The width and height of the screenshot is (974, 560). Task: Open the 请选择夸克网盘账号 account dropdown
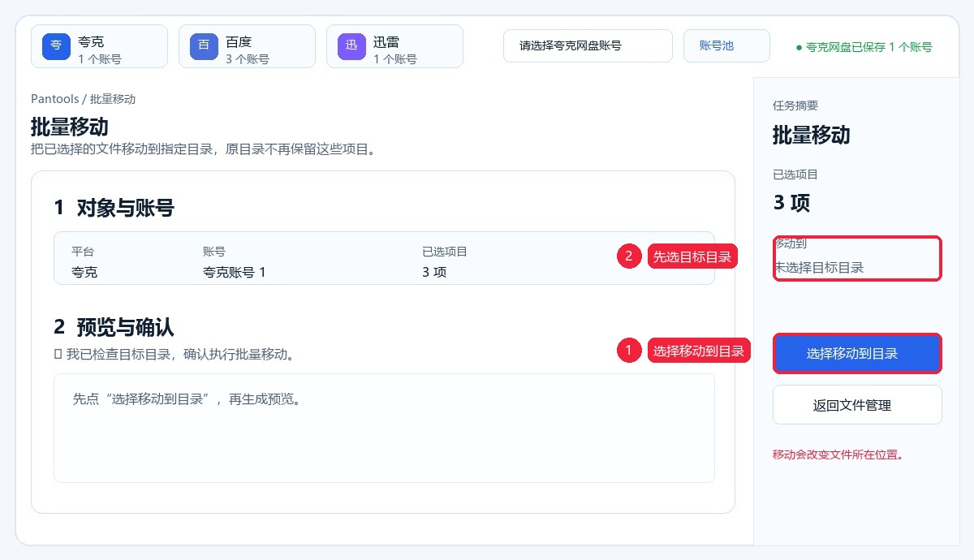pos(588,45)
